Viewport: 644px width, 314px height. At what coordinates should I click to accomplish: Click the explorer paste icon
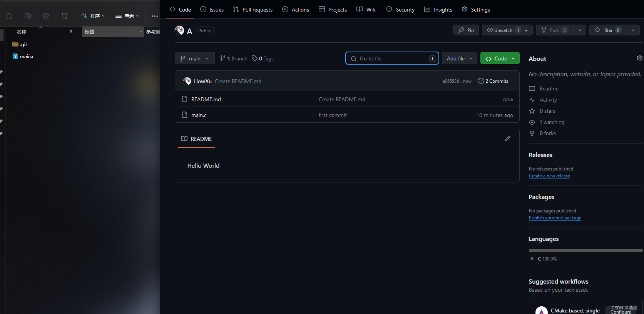[9, 16]
